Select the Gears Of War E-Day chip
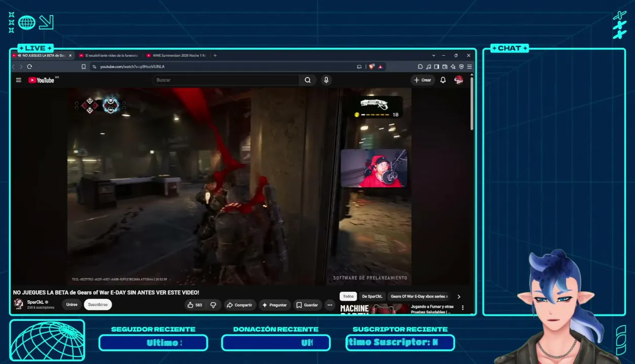 coord(419,297)
